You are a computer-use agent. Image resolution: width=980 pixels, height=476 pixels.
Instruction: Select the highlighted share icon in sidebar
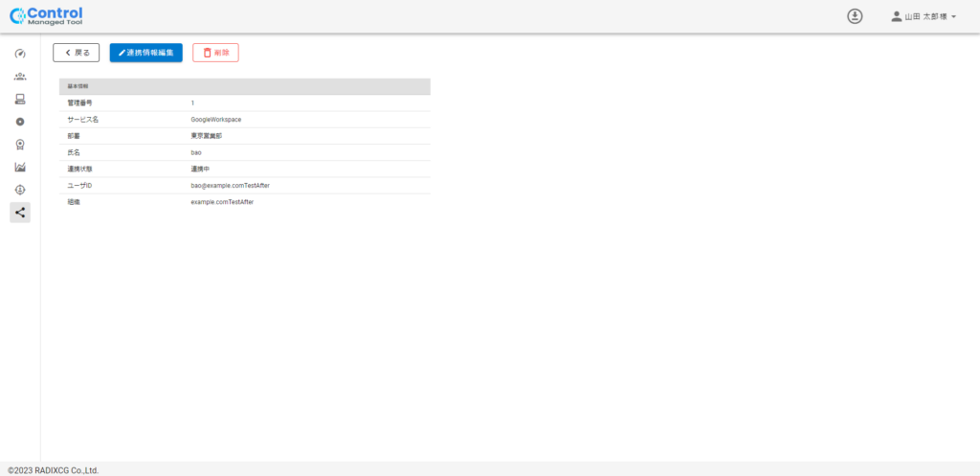pos(20,213)
